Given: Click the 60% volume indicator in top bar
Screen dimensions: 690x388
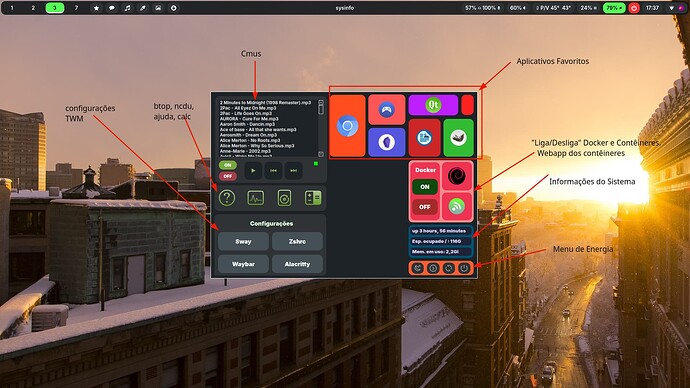Looking at the screenshot, I should pyautogui.click(x=518, y=8).
